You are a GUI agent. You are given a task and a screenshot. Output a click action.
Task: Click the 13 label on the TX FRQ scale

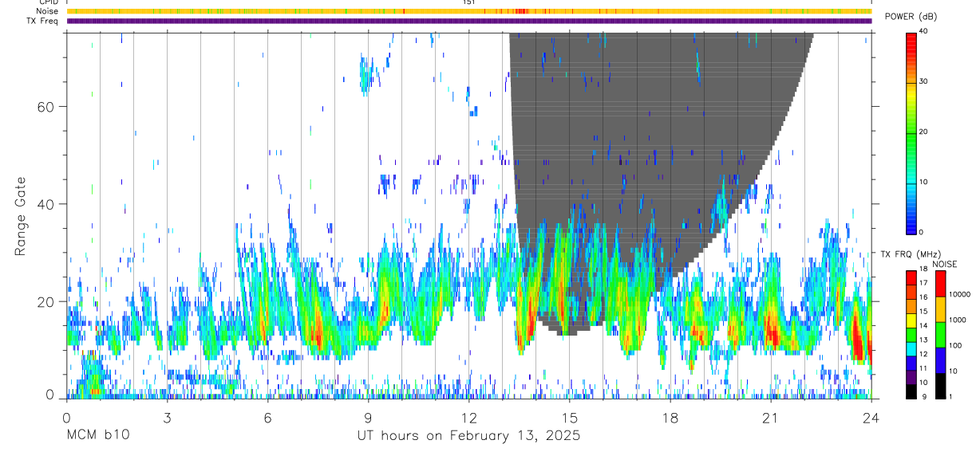point(923,340)
